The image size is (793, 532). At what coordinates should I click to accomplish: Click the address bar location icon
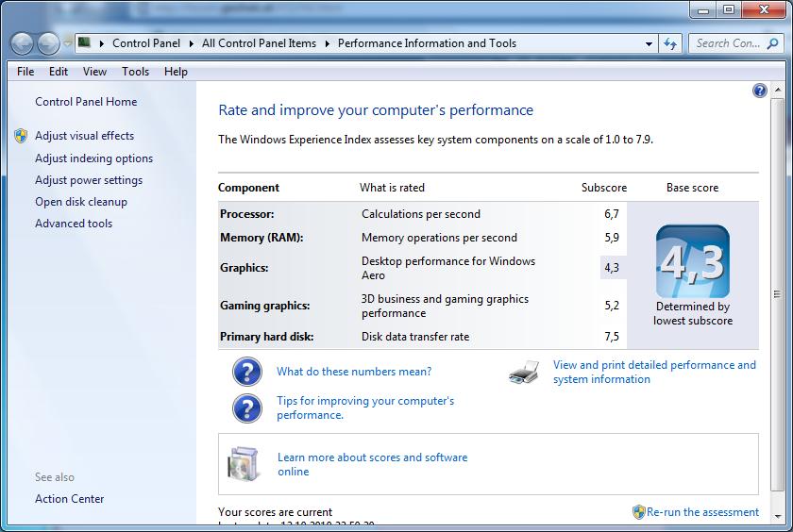coord(84,42)
